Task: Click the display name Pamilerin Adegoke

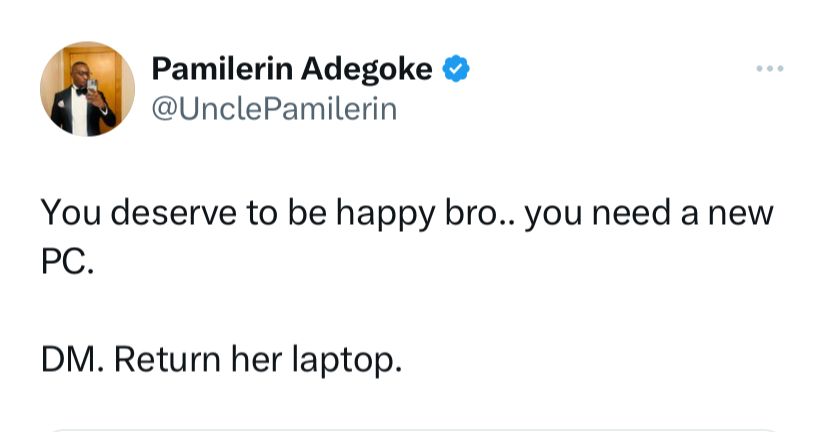Action: [x=292, y=69]
